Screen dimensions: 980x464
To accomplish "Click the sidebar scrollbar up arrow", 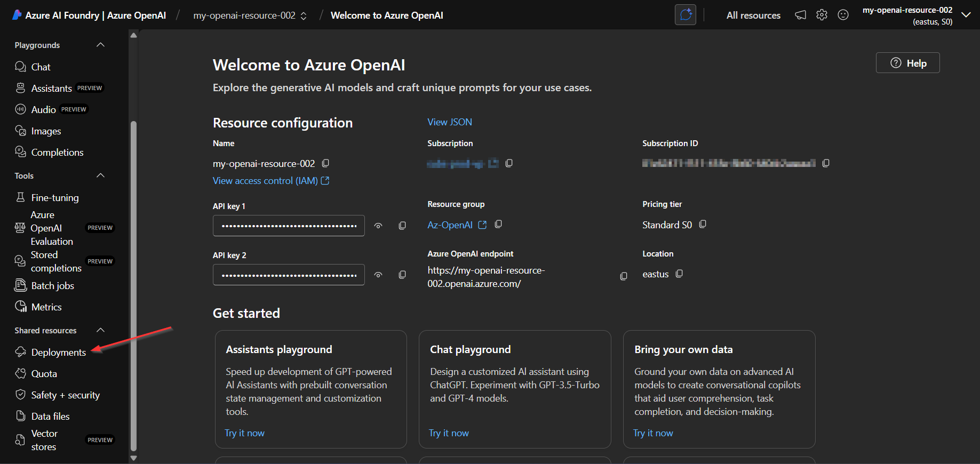I will [x=133, y=35].
